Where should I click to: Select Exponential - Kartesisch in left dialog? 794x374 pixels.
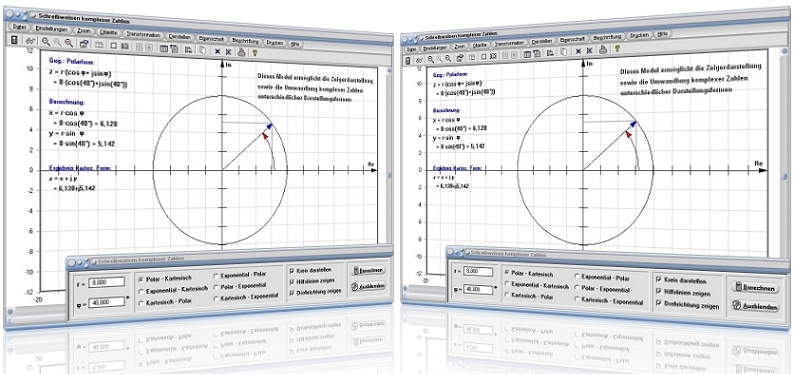[x=173, y=291]
